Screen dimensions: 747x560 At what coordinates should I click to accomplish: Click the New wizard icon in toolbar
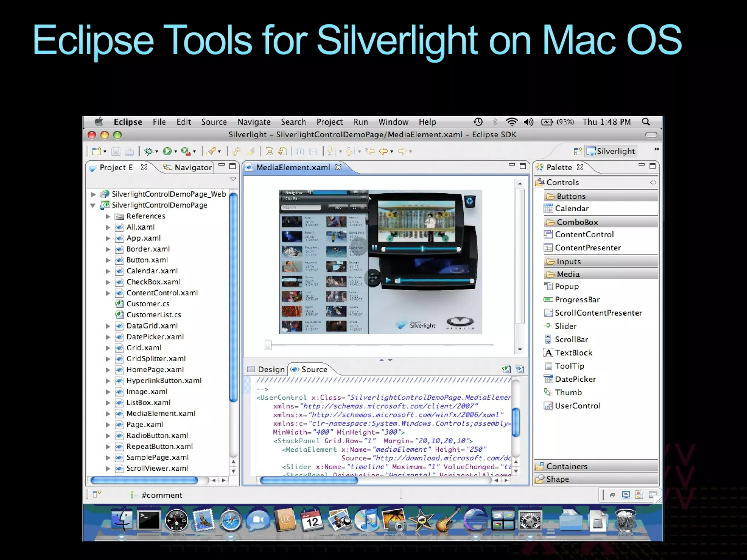coord(97,151)
